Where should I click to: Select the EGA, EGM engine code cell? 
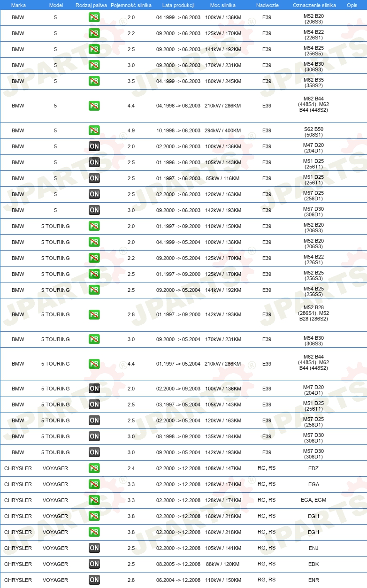pos(313,500)
